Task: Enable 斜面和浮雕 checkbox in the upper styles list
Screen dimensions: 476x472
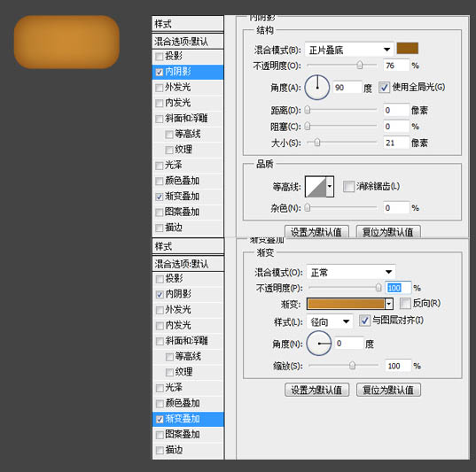Action: point(159,119)
